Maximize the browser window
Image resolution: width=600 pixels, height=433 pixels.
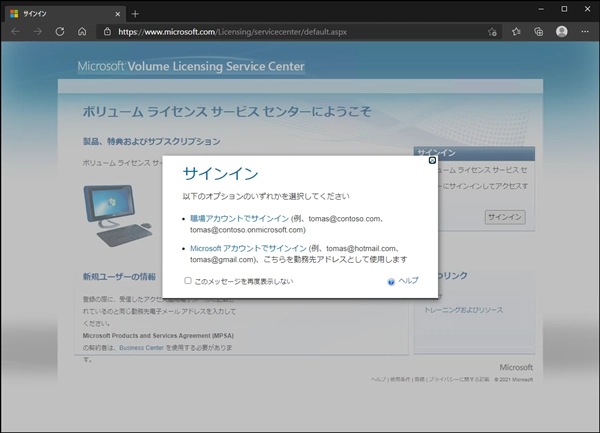tap(564, 9)
